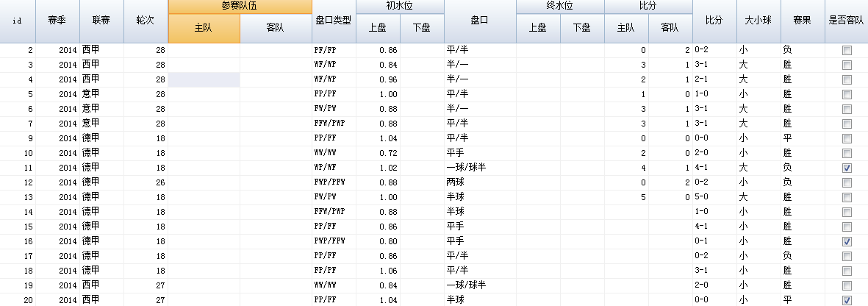Click the 1.06 value in row id 18
The image size is (868, 306).
(378, 271)
